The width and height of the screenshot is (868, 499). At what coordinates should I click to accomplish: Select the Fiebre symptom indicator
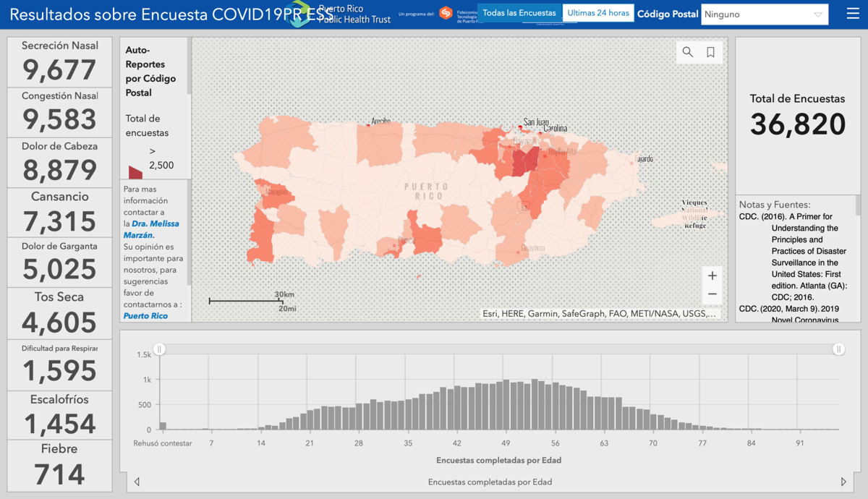59,465
